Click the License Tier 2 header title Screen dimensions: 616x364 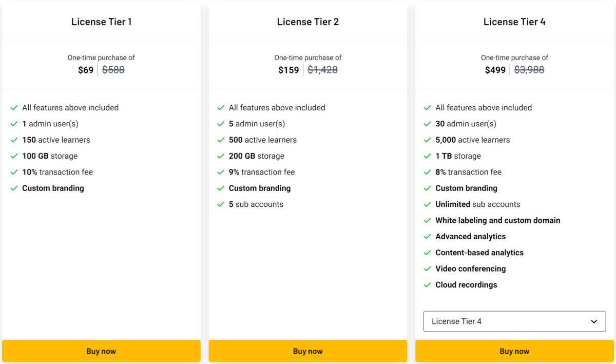pos(307,22)
